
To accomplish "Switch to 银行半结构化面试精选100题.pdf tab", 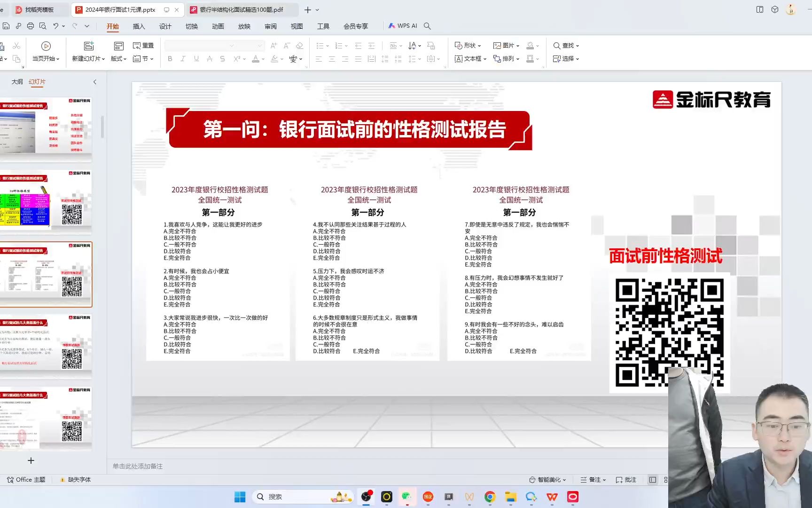I will [x=242, y=9].
